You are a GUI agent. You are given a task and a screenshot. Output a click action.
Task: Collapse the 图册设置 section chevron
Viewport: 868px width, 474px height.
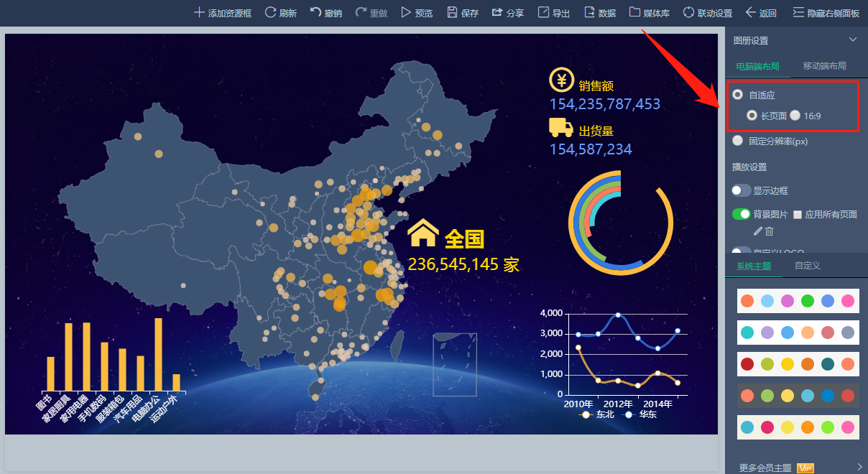coord(853,40)
